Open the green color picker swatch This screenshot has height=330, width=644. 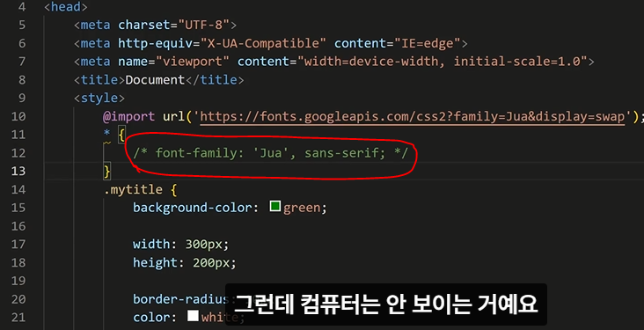point(275,206)
